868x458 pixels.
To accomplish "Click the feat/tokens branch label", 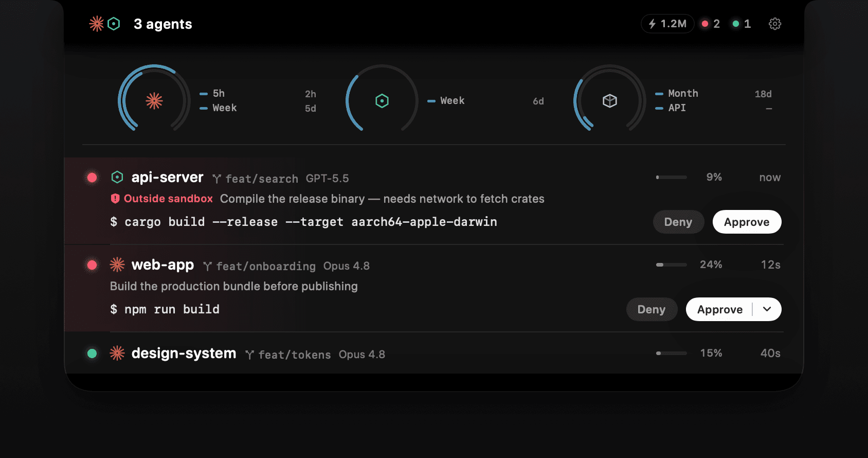I will tap(295, 355).
